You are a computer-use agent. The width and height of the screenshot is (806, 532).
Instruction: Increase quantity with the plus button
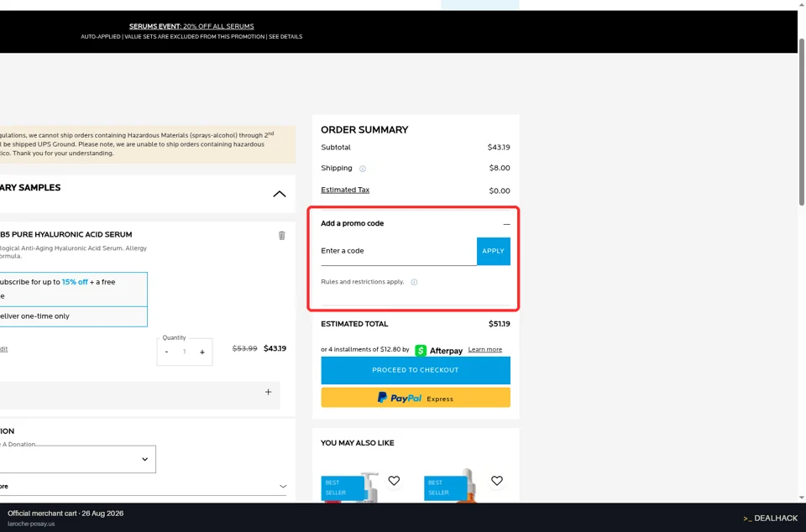(x=202, y=352)
